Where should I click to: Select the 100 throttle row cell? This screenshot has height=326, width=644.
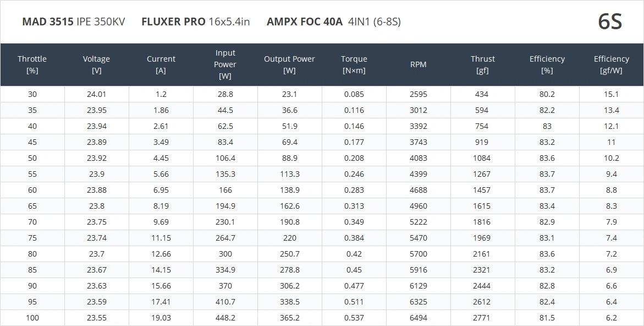[32, 318]
